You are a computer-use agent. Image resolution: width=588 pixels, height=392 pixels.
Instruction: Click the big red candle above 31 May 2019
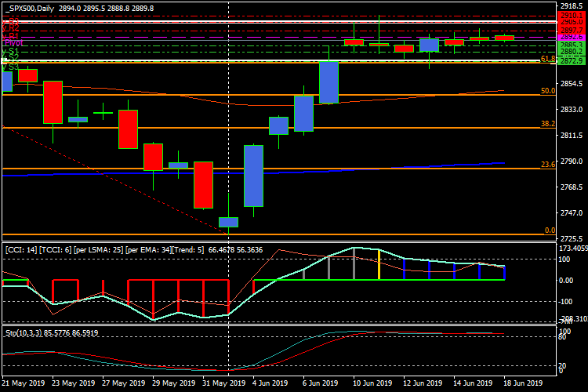203,185
